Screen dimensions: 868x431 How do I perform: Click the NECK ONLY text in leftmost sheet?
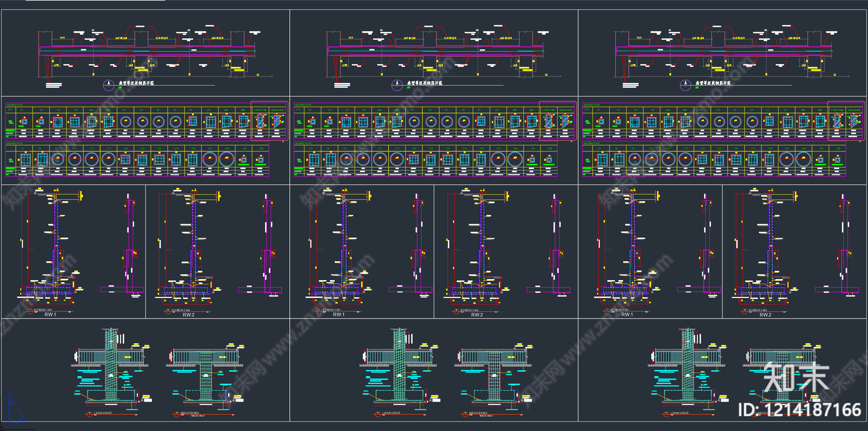[x=198, y=416]
